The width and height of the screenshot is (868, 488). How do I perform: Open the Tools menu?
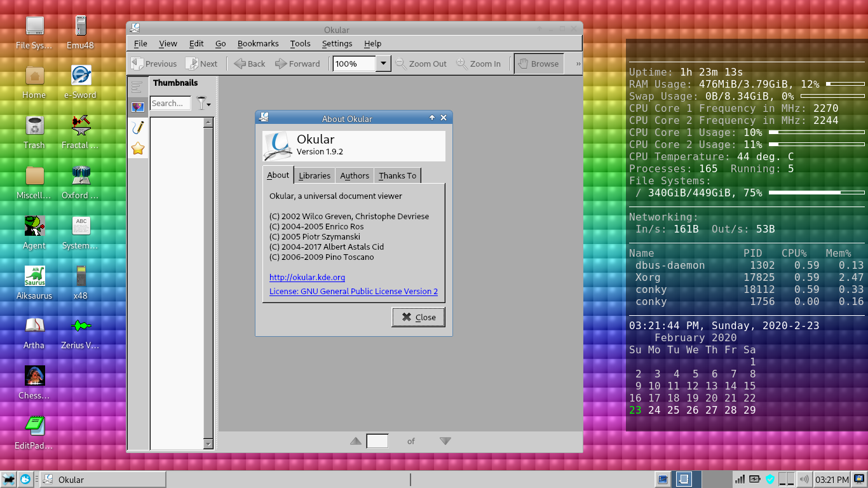pyautogui.click(x=300, y=43)
